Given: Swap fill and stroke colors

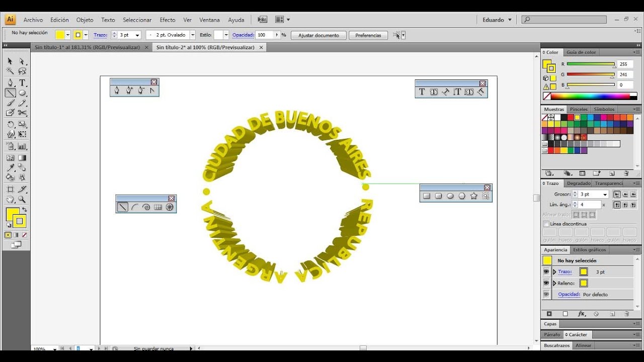Looking at the screenshot, I should coord(24,210).
